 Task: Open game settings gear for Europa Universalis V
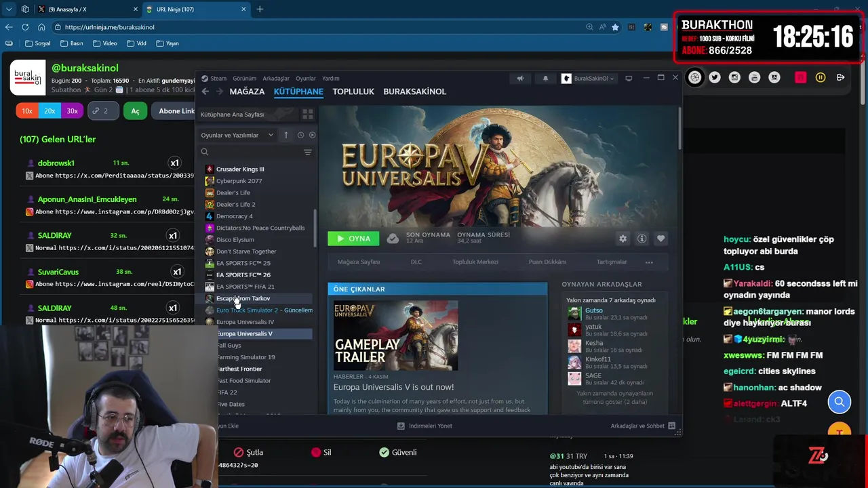pos(623,239)
